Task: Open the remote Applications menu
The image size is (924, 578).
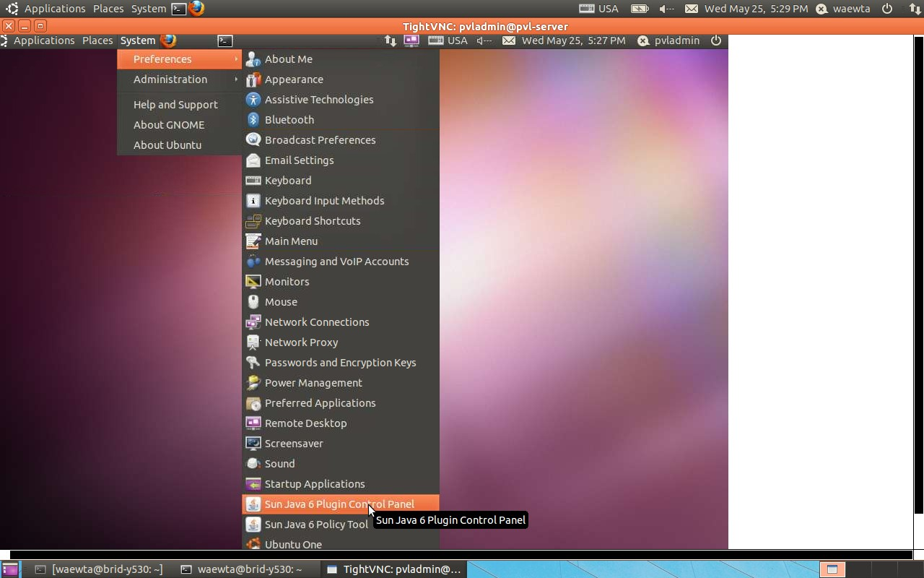Action: [x=44, y=40]
